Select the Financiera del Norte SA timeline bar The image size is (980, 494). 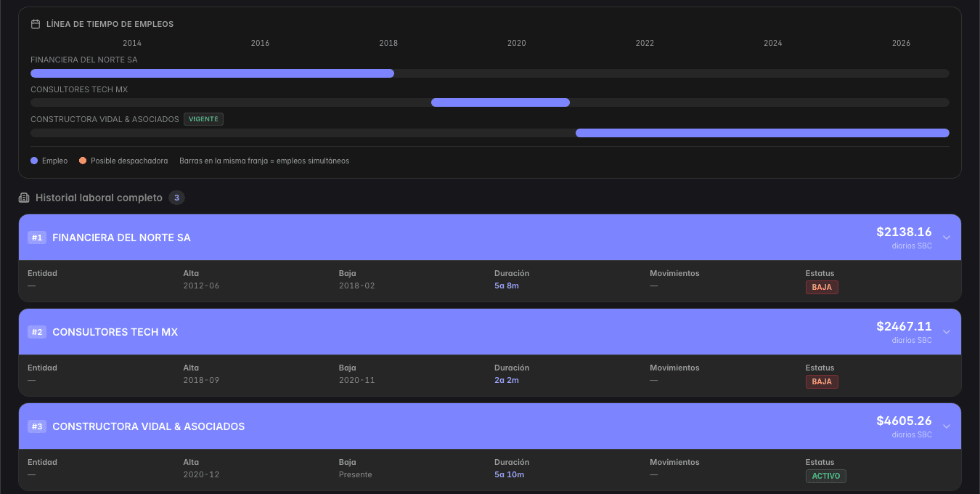click(x=212, y=73)
